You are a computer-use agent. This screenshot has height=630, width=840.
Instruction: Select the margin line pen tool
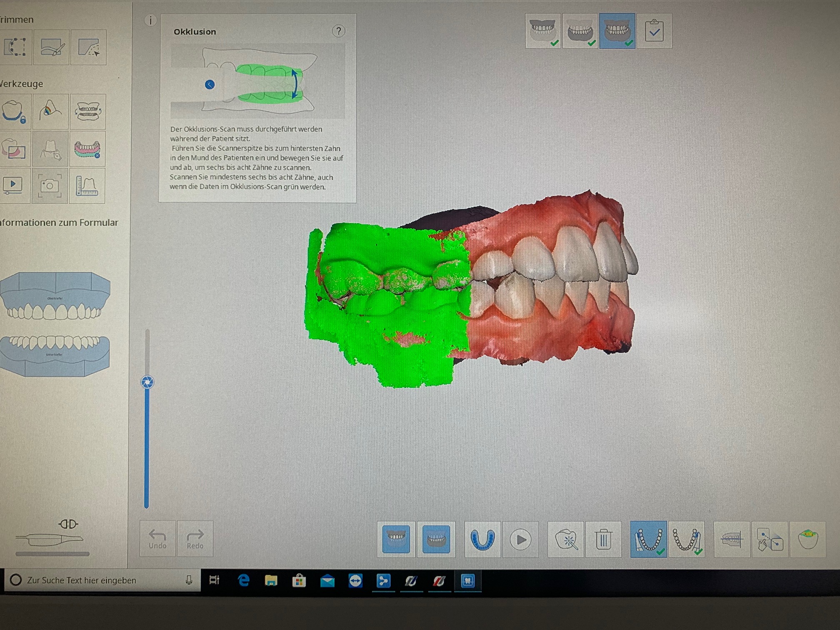pyautogui.click(x=50, y=149)
